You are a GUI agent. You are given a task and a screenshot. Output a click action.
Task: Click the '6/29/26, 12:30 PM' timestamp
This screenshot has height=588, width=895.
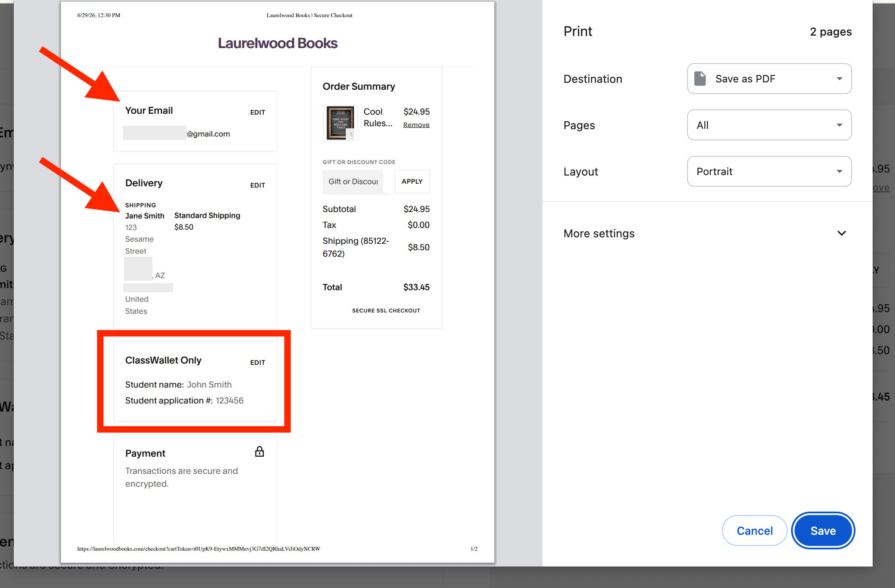click(99, 15)
